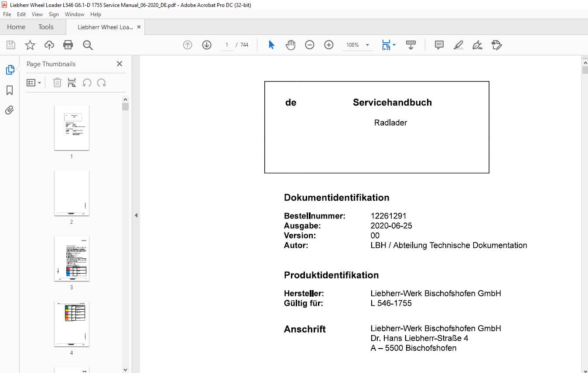Click the Produktidentifikation heading

[x=331, y=275]
